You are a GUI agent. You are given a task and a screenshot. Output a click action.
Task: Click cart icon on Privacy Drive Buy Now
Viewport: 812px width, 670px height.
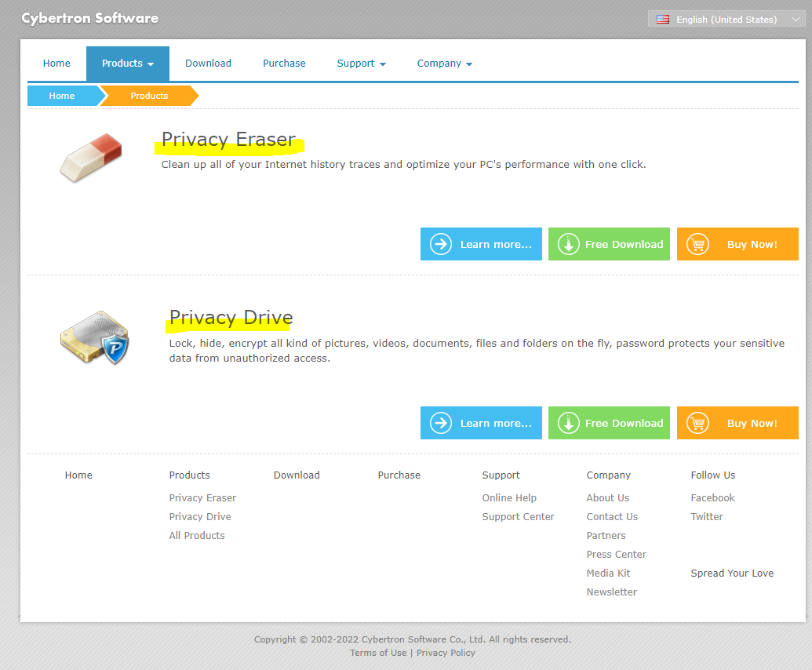coord(697,423)
